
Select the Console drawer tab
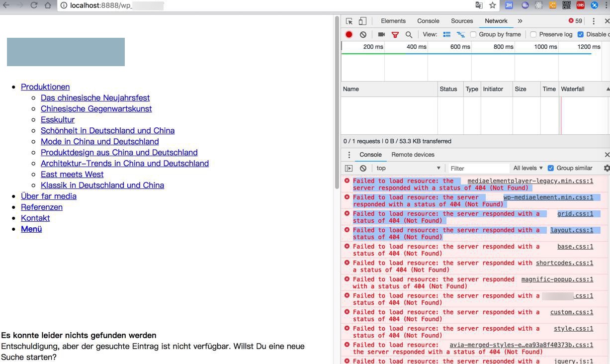point(370,155)
